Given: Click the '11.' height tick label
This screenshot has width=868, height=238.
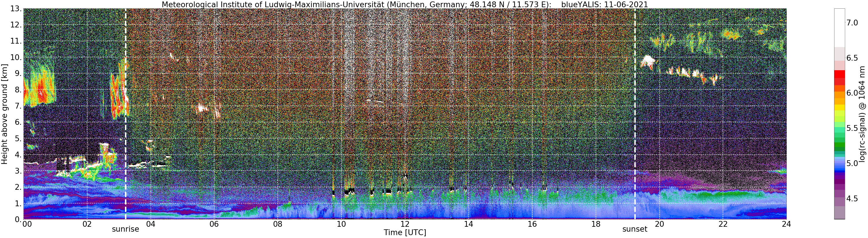Looking at the screenshot, I should click(x=16, y=41).
